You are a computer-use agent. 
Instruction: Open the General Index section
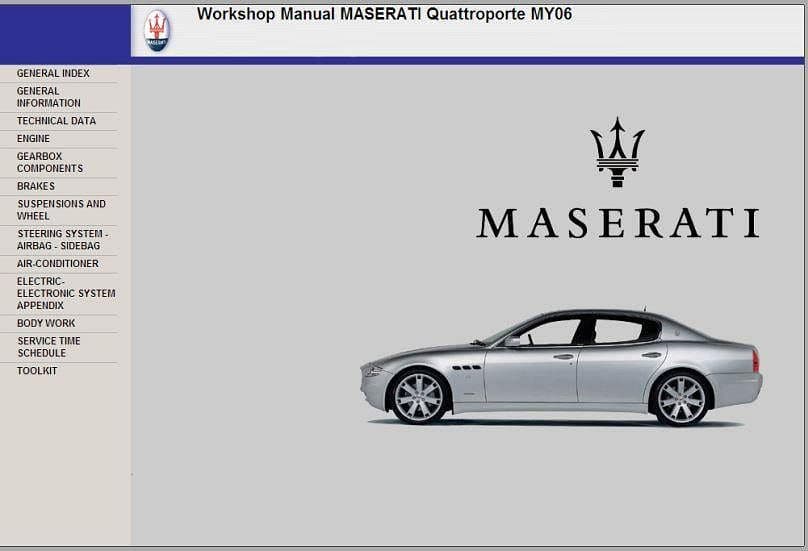53,73
